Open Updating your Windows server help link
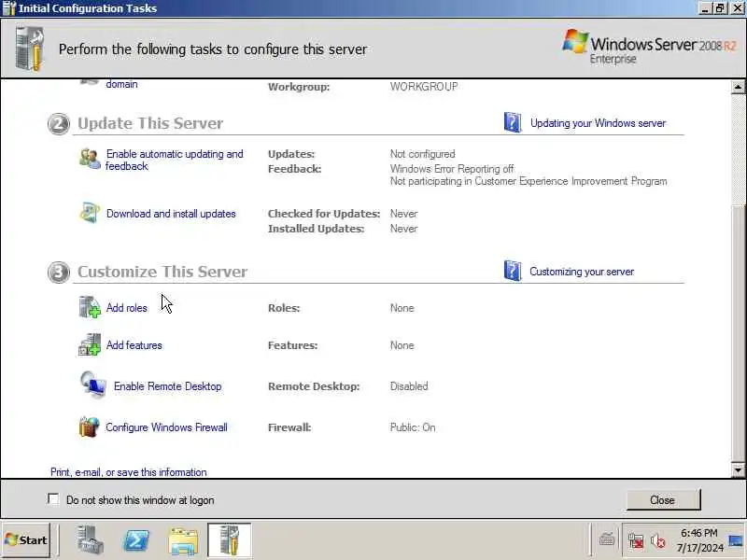This screenshot has height=560, width=747. pos(598,123)
